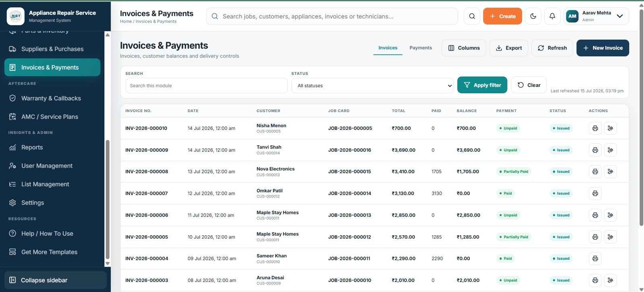Print invoice INV-2026-000005
Image resolution: width=644 pixels, height=292 pixels.
(595, 237)
